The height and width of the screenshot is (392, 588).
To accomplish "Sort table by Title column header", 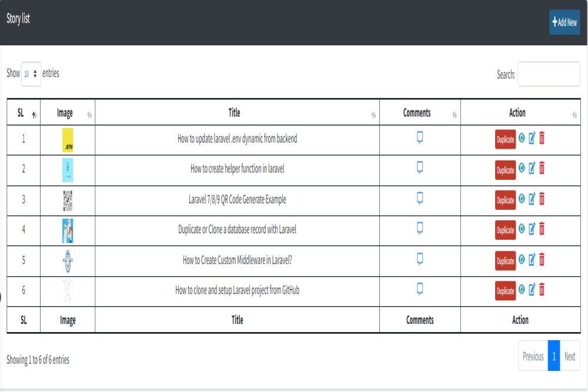I will (x=234, y=113).
